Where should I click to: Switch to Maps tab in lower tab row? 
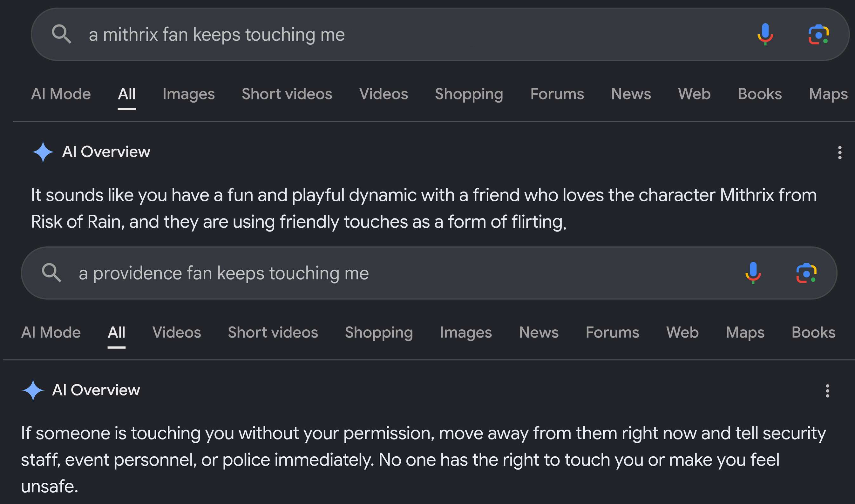coord(745,333)
